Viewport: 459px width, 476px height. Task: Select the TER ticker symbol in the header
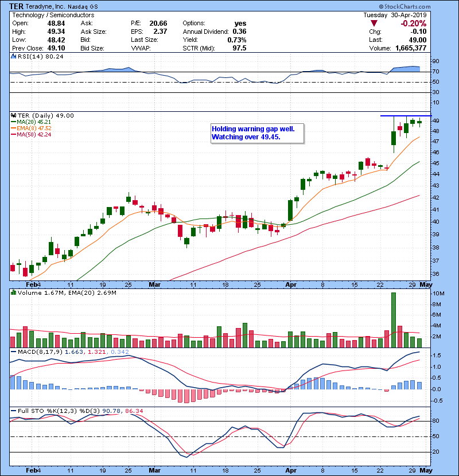point(17,6)
